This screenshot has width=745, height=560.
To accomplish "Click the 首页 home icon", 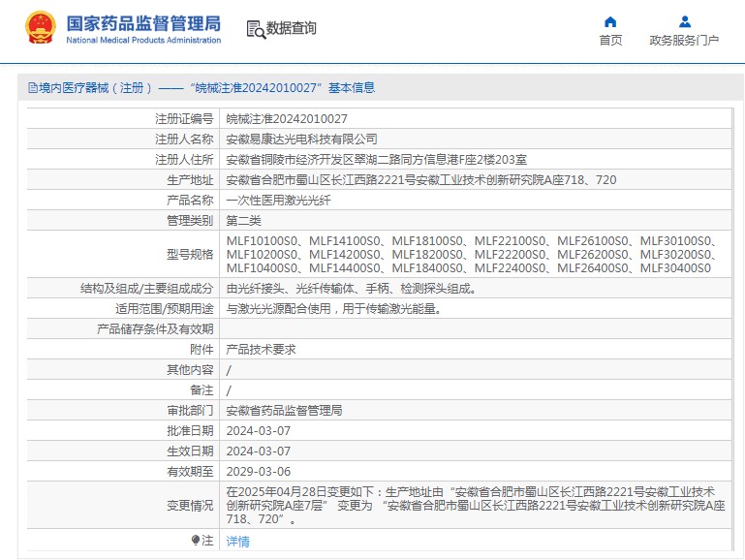I will coord(610,22).
